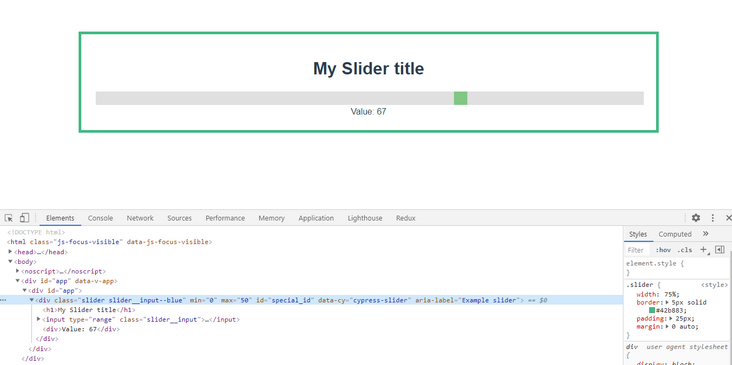The height and width of the screenshot is (365, 732).
Task: Expand the range input element node
Action: (x=39, y=319)
